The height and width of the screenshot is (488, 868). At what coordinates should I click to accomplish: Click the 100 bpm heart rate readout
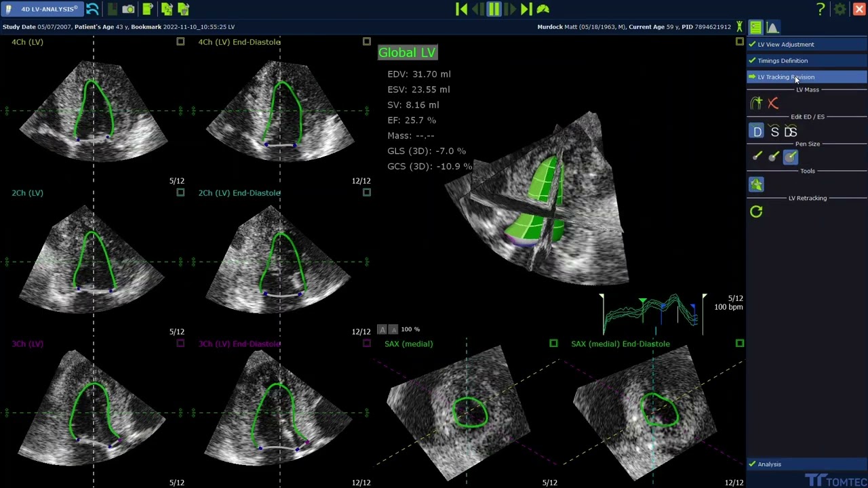click(728, 307)
